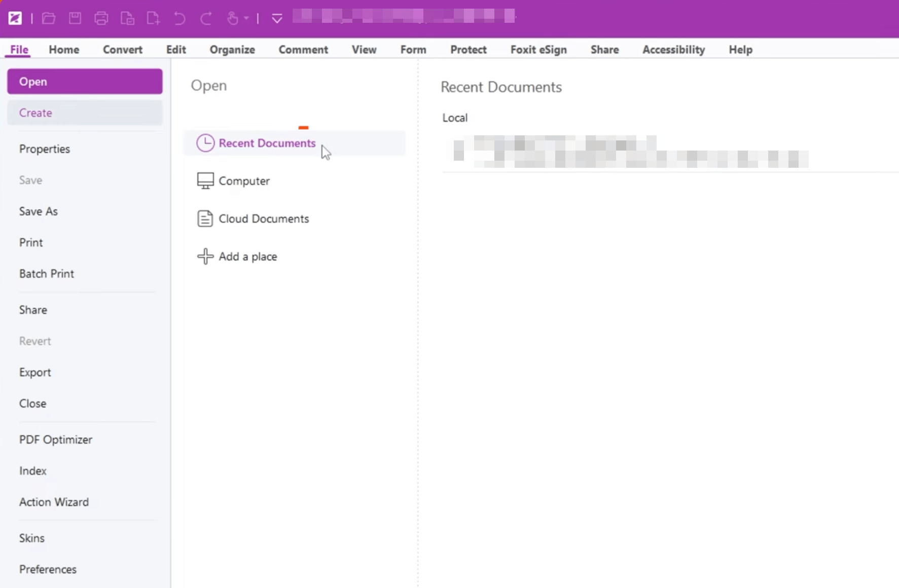Choose Print in the File menu
The image size is (899, 588).
(x=31, y=242)
